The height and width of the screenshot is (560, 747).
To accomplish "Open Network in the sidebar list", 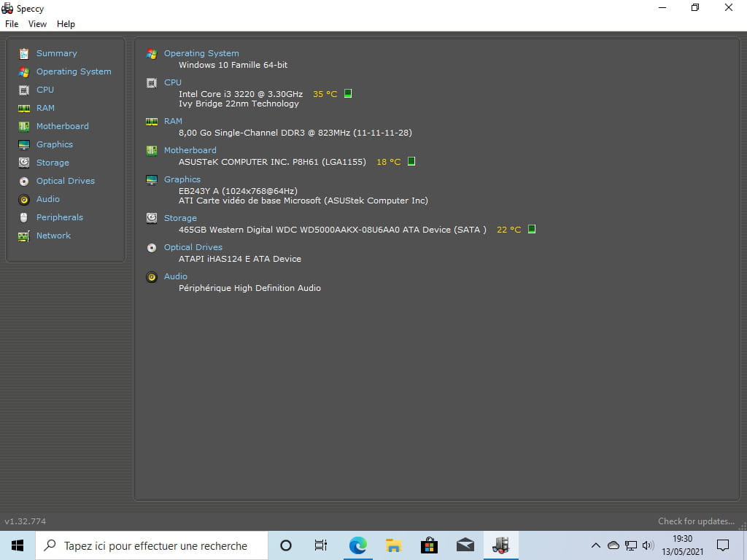I will 53,236.
